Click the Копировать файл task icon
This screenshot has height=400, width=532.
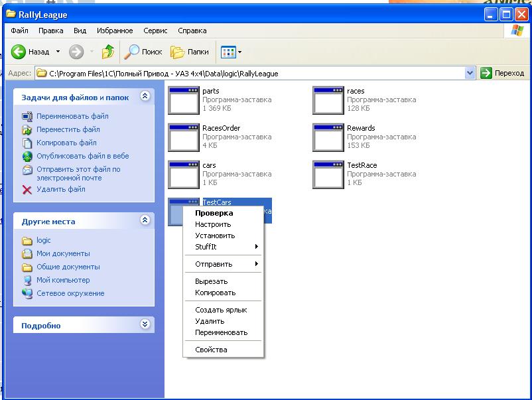tap(27, 143)
